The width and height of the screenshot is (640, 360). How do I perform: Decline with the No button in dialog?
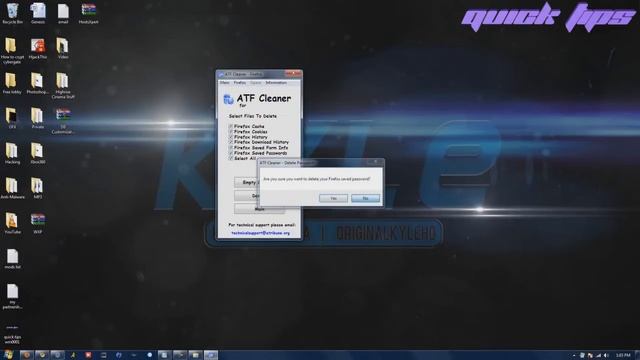pos(365,198)
